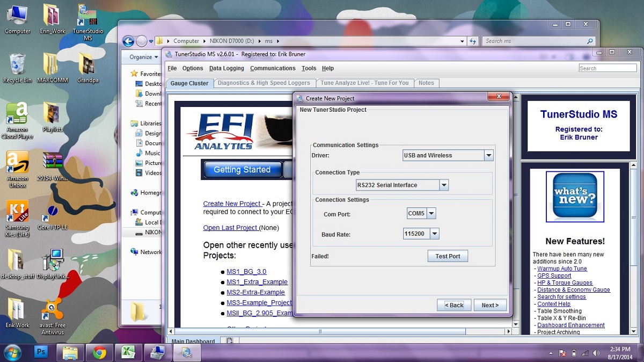Open the Recycle Bin
Viewport: 644px width, 362px height.
coord(18,68)
